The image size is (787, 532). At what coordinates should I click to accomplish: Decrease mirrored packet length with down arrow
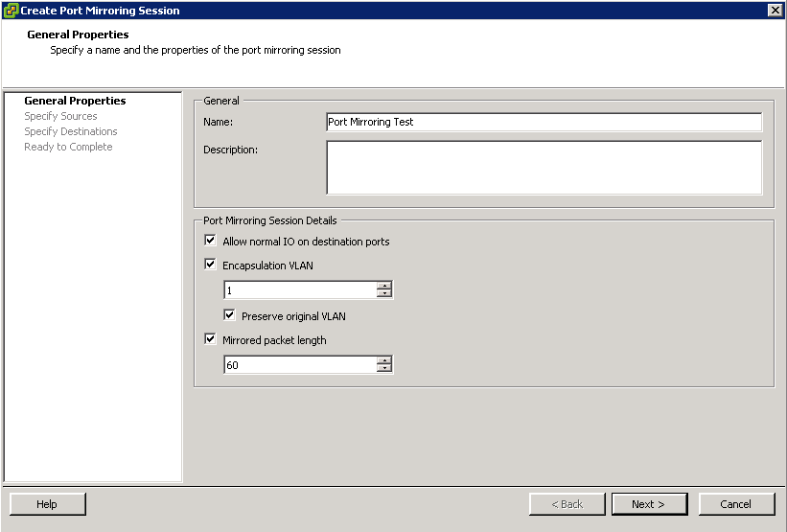tap(384, 368)
